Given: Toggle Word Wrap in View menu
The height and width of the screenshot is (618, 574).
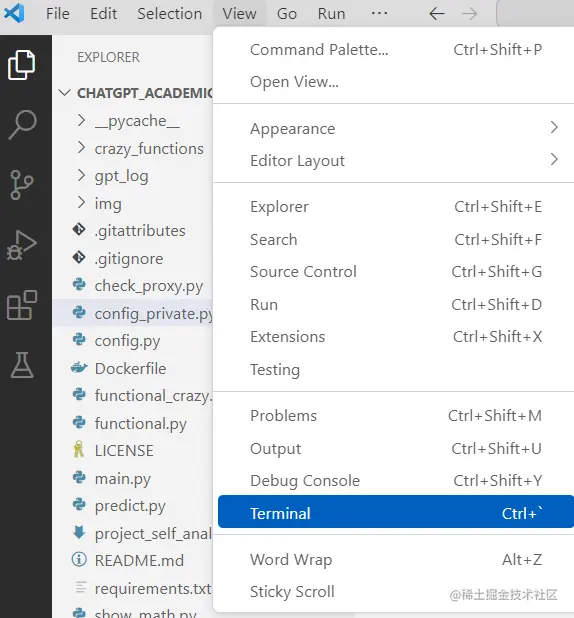Looking at the screenshot, I should (396, 559).
